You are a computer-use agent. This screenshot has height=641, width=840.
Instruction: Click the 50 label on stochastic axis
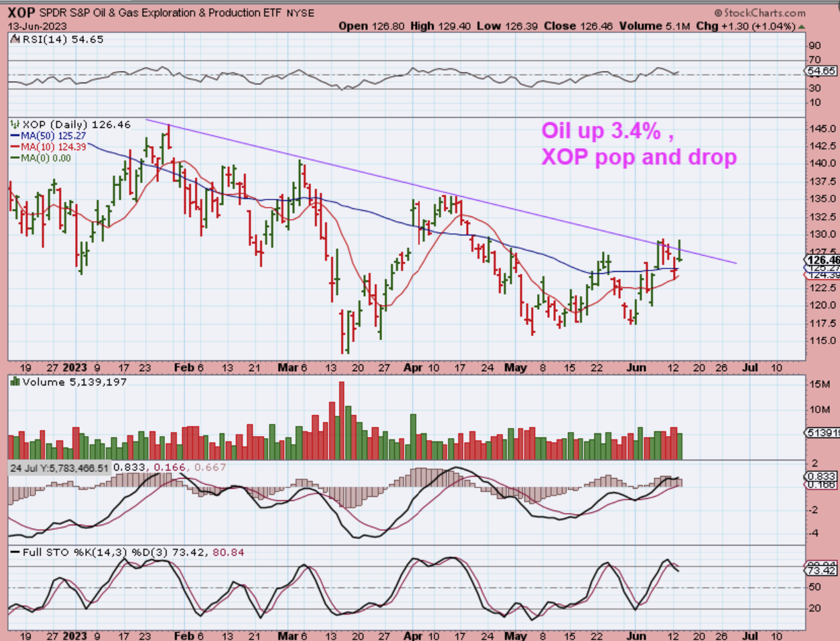coord(814,587)
